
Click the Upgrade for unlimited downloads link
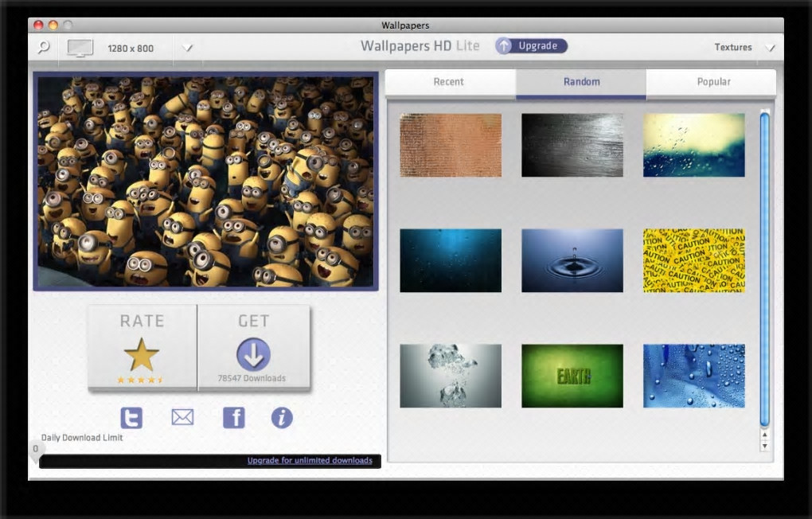310,460
